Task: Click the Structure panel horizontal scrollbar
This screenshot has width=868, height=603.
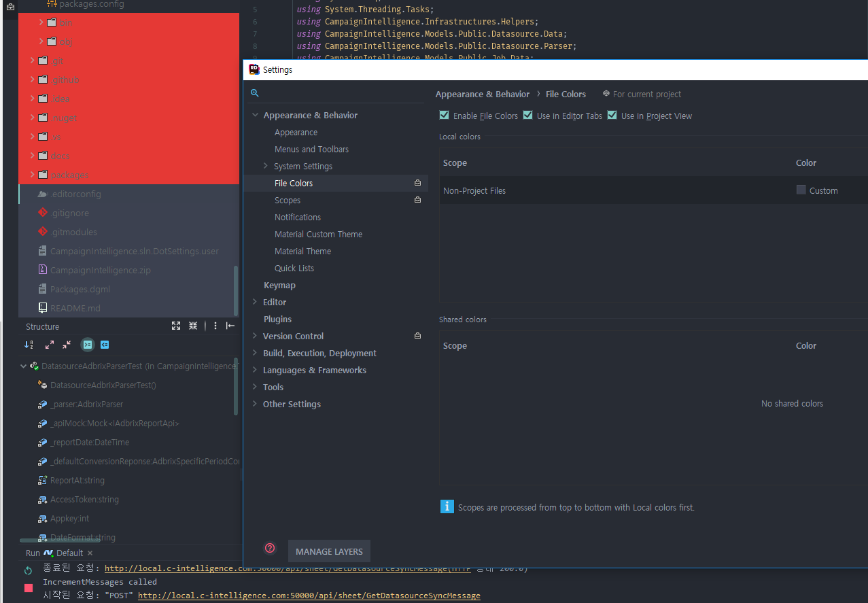Action: (60, 540)
